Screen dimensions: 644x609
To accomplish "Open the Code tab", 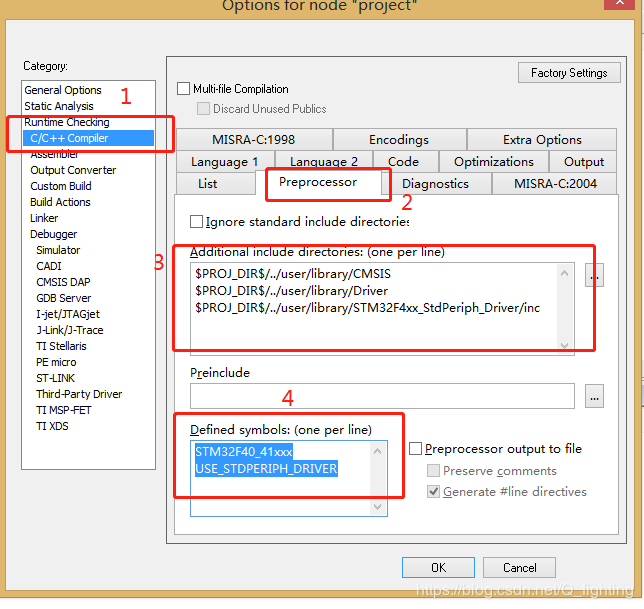I will [x=404, y=162].
